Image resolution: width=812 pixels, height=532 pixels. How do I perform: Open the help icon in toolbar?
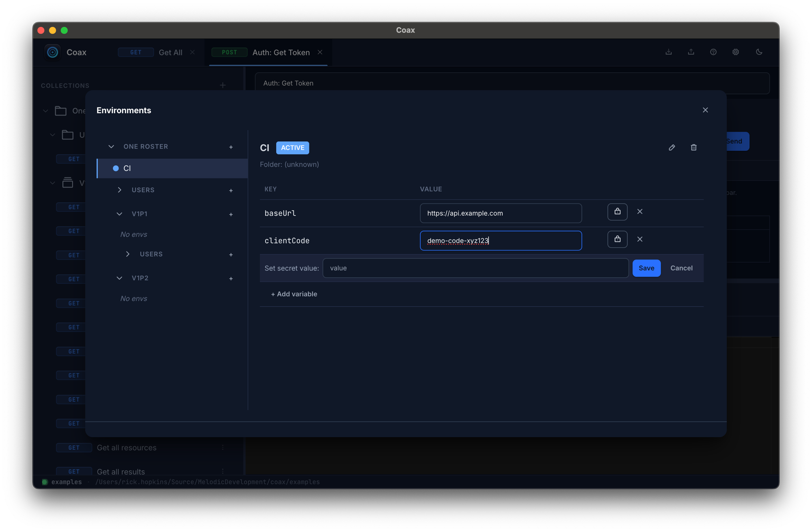713,52
